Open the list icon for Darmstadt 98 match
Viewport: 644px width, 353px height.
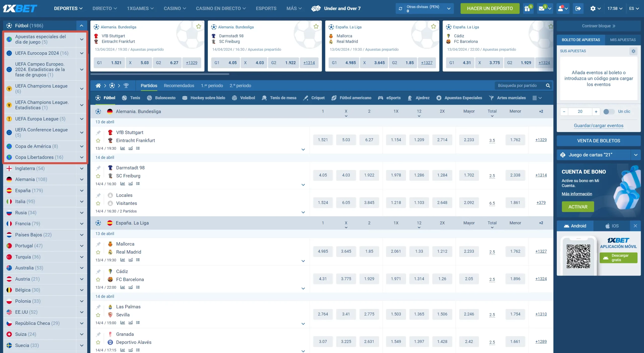[138, 184]
